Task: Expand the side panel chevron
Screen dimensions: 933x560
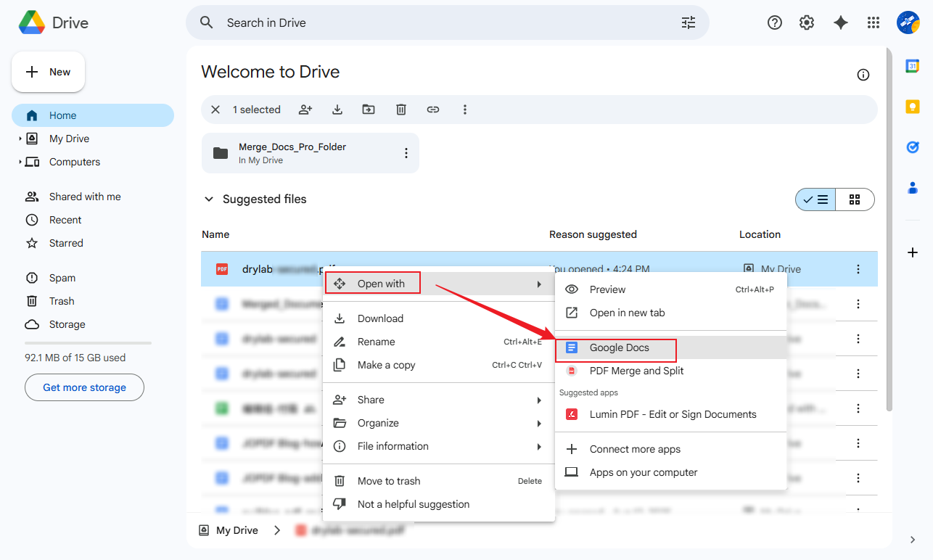Action: pyautogui.click(x=913, y=539)
